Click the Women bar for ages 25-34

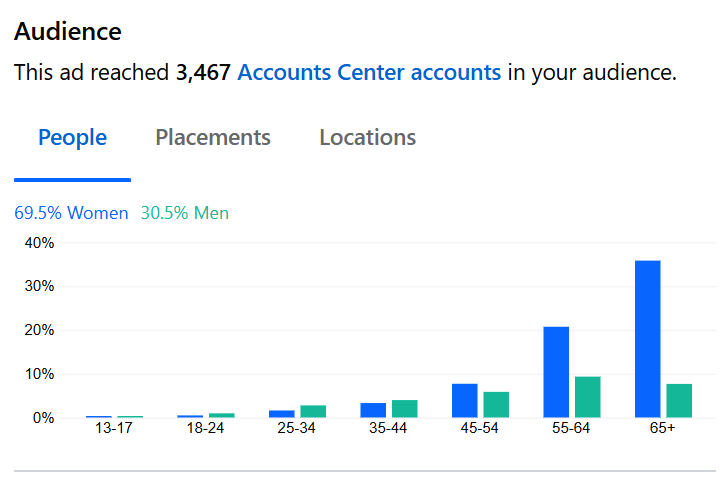tap(282, 413)
